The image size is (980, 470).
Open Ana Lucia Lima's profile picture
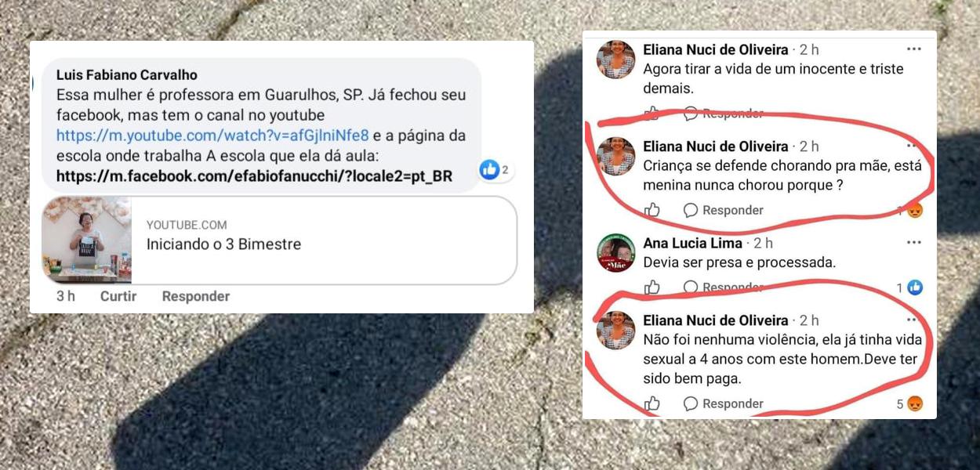pos(616,253)
